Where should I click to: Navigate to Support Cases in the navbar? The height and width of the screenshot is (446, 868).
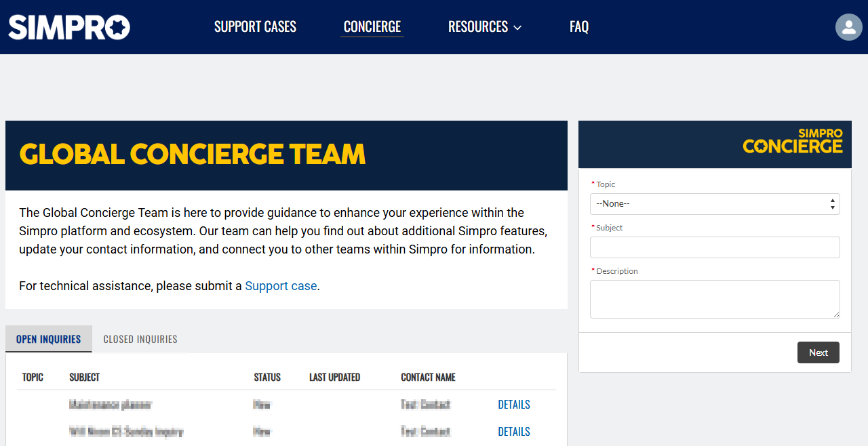click(255, 26)
